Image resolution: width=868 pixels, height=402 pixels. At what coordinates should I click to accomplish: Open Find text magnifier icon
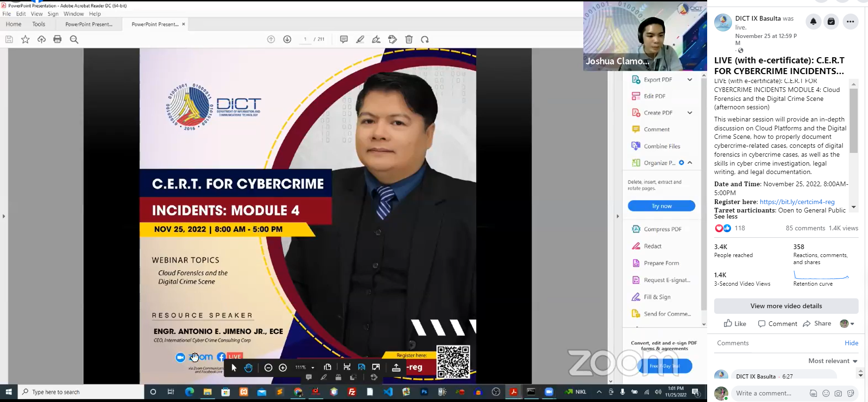[74, 39]
